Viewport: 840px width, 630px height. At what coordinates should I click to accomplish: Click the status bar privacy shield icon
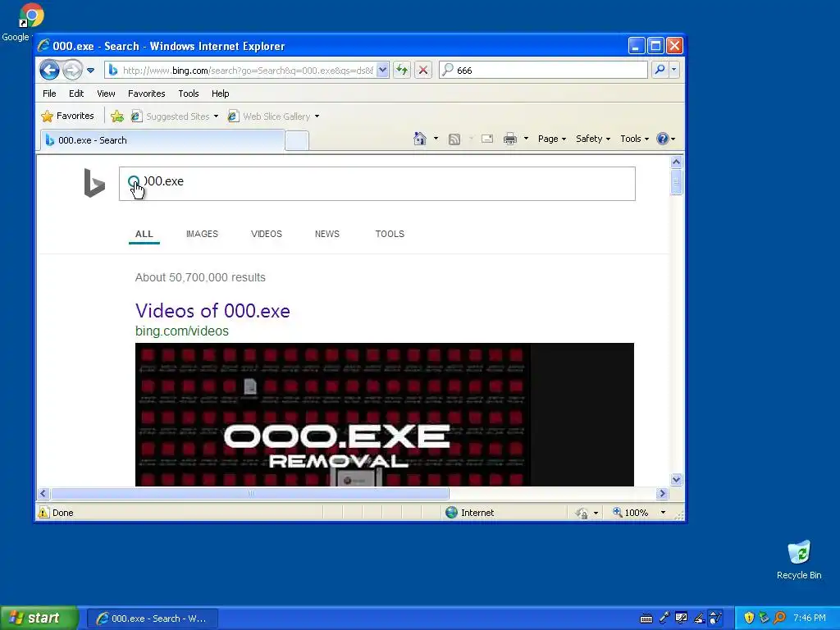582,514
